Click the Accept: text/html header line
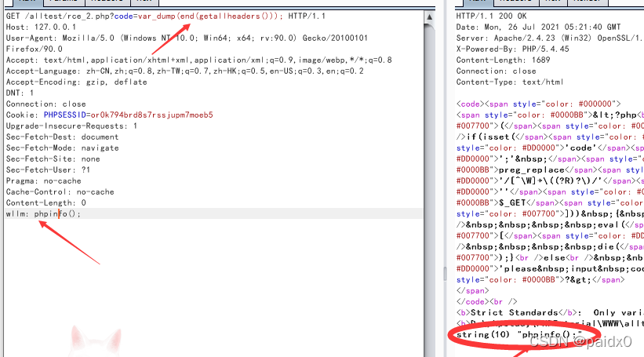Screen dimensions: 644x357 click(x=198, y=60)
